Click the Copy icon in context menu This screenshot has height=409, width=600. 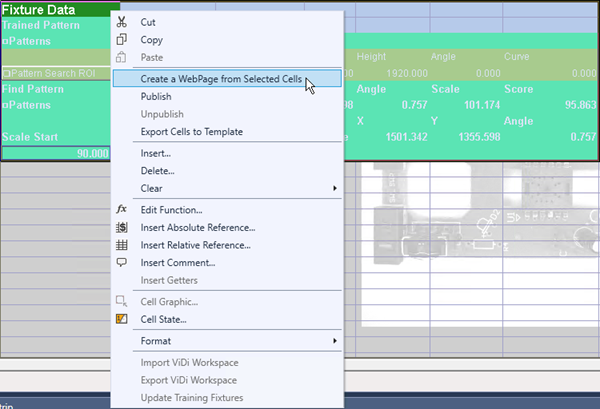tap(122, 40)
